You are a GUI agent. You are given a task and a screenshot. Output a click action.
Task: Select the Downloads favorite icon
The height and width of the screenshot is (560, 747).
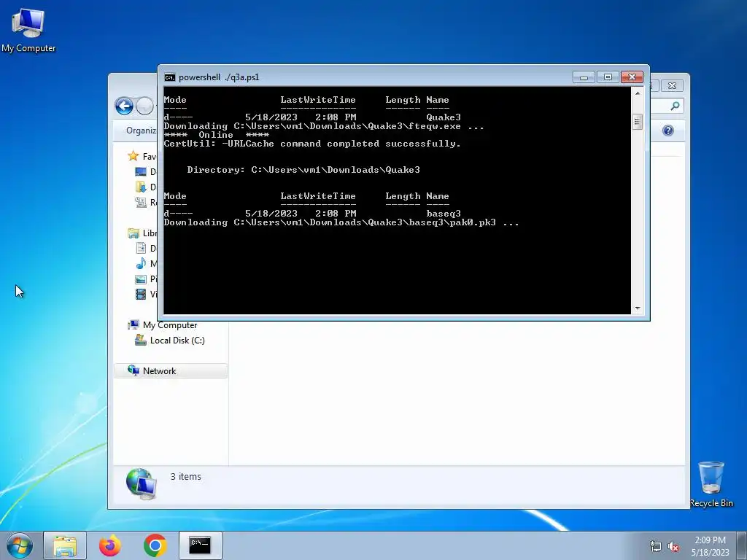pos(141,187)
